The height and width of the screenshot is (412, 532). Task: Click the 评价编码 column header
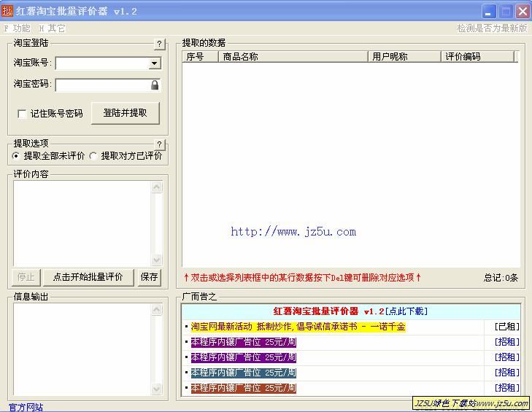478,57
